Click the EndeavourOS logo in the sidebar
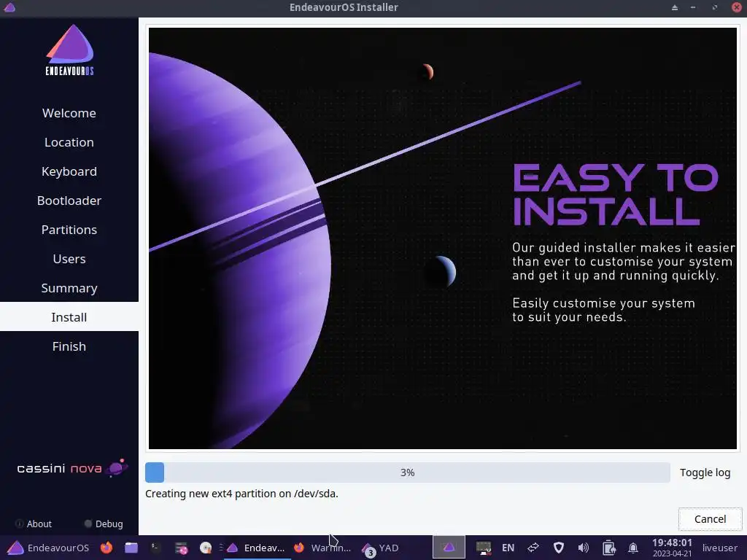The height and width of the screenshot is (560, 747). (69, 50)
